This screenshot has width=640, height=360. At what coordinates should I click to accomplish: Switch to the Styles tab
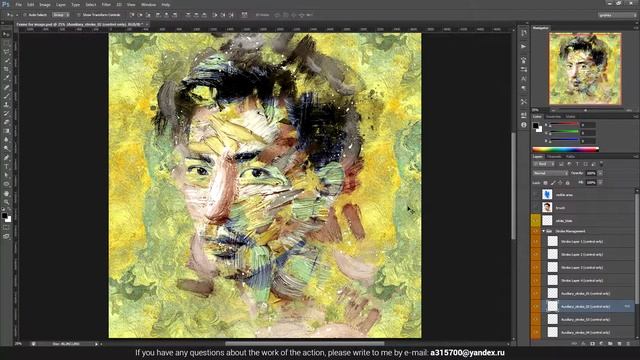coord(571,117)
